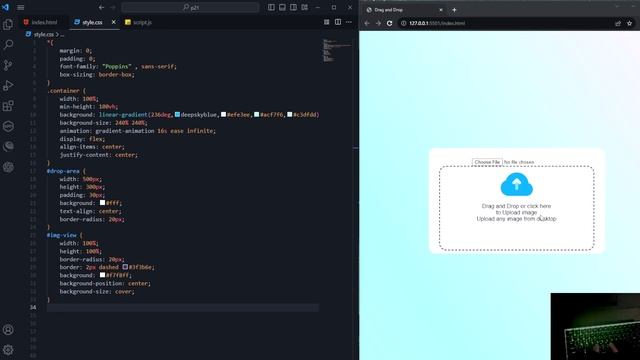Viewport: 640px width, 360px height.
Task: Go forward using the editor navigation arrow
Action: [113, 7]
